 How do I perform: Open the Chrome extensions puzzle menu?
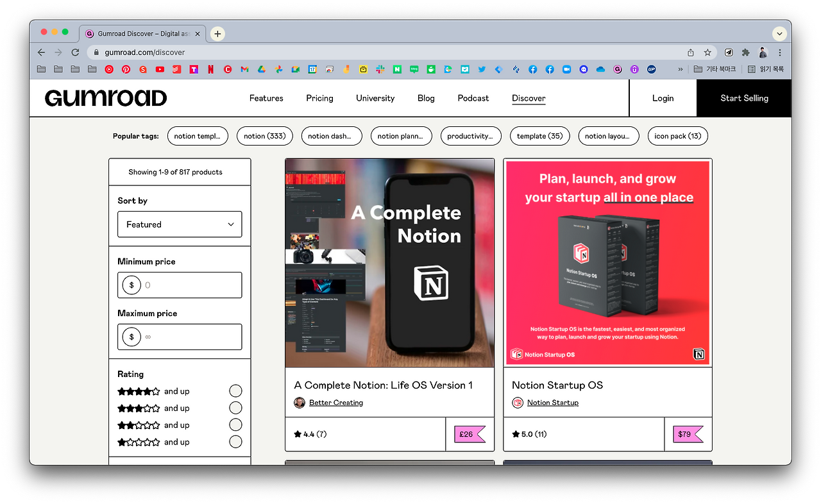745,53
